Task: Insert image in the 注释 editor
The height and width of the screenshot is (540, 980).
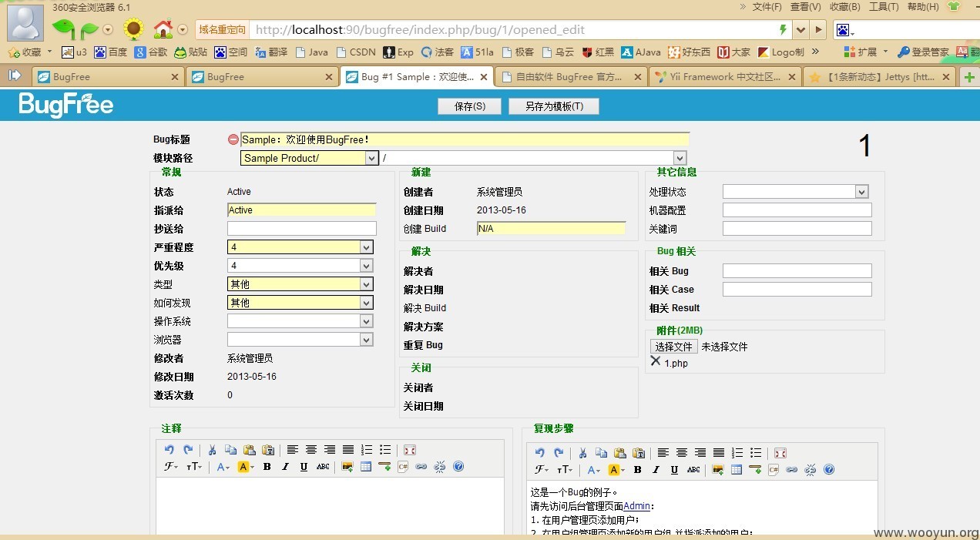Action: [347, 467]
